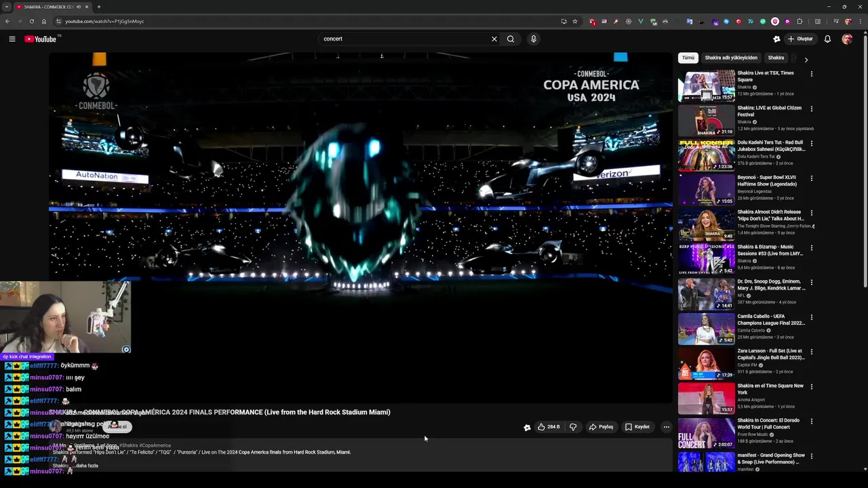Screen dimensions: 868x488
Task: Click the red extension icon with badge 1
Action: [592, 21]
